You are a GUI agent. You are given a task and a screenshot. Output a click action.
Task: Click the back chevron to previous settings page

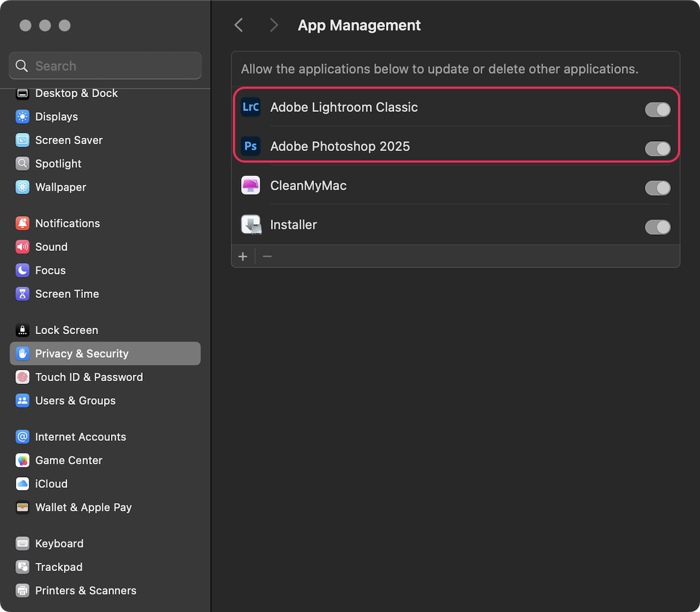[238, 25]
